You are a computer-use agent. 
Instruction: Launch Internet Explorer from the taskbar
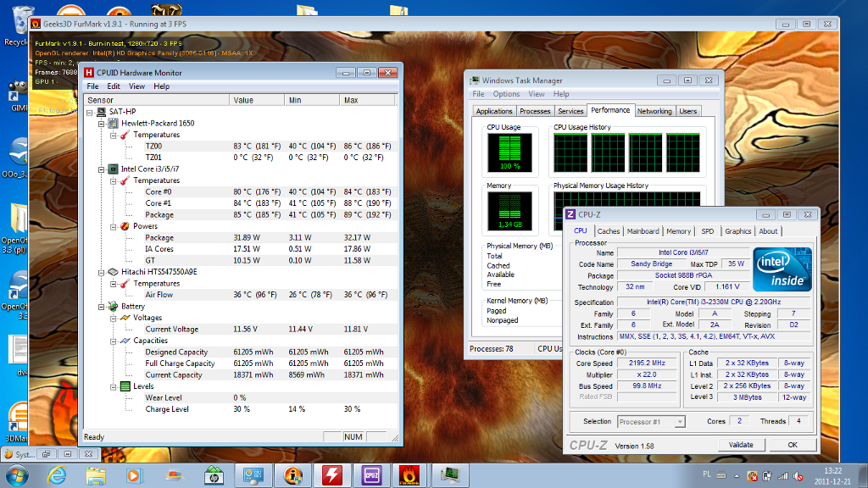[x=57, y=475]
